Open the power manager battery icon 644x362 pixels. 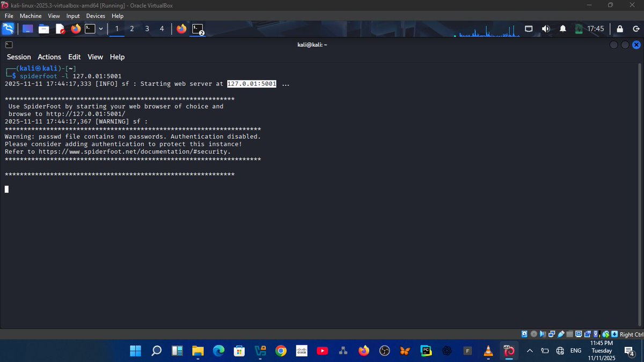pos(579,29)
